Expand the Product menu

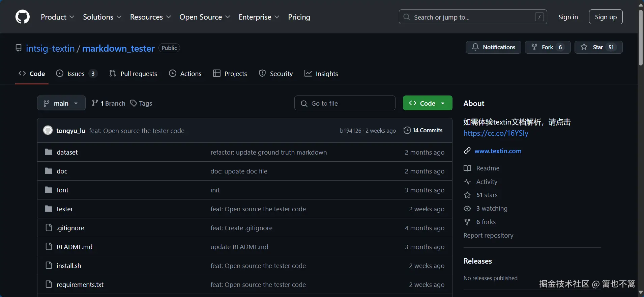coord(58,17)
